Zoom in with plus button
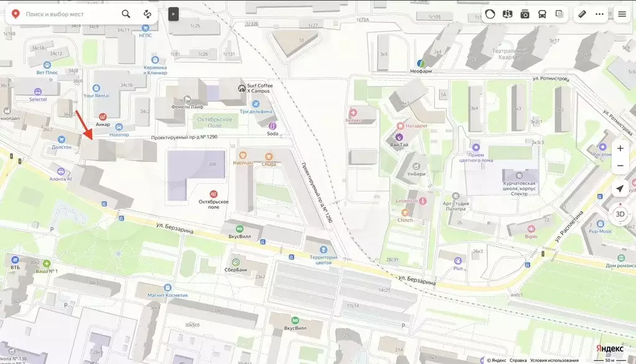The width and height of the screenshot is (636, 364). pyautogui.click(x=620, y=148)
